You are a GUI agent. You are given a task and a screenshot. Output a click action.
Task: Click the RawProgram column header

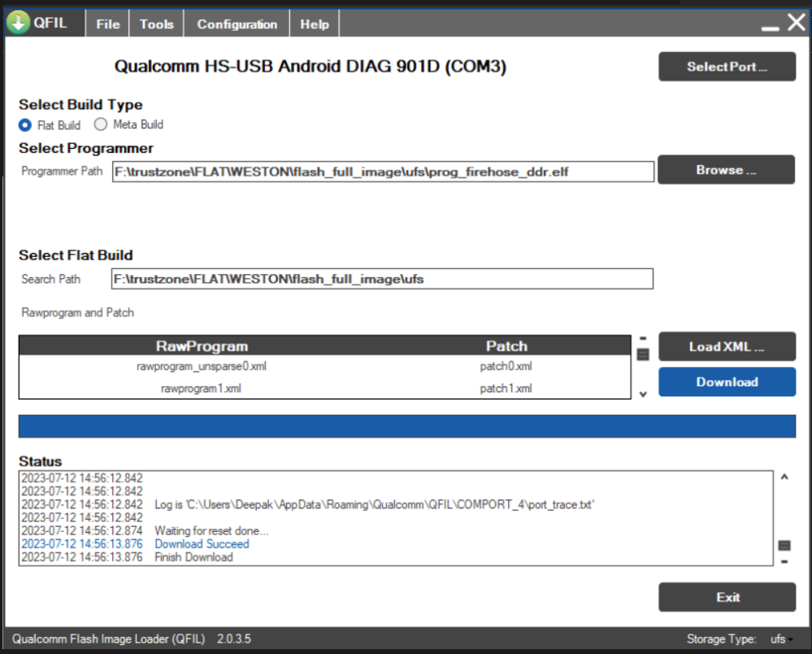(x=202, y=346)
